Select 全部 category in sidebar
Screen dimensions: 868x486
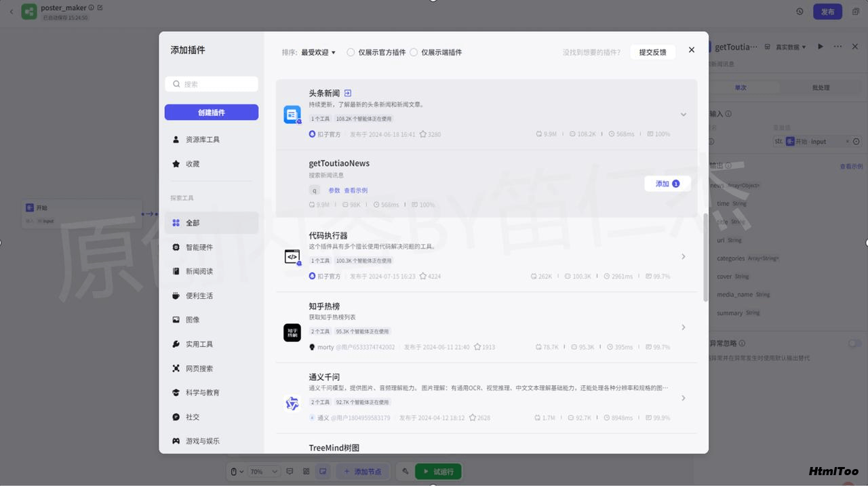pos(212,222)
